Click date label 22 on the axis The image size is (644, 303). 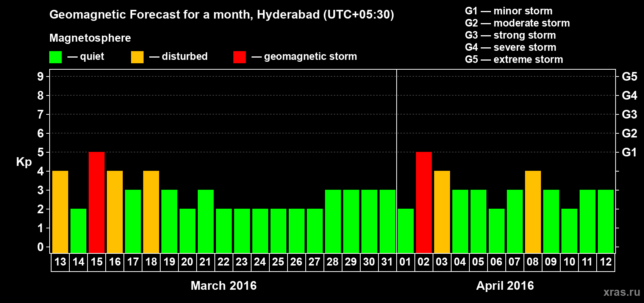click(x=224, y=262)
